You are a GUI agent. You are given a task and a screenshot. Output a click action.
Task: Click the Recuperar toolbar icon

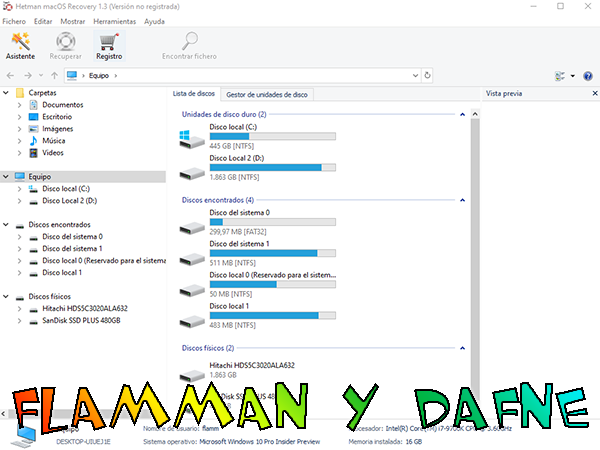pyautogui.click(x=65, y=46)
